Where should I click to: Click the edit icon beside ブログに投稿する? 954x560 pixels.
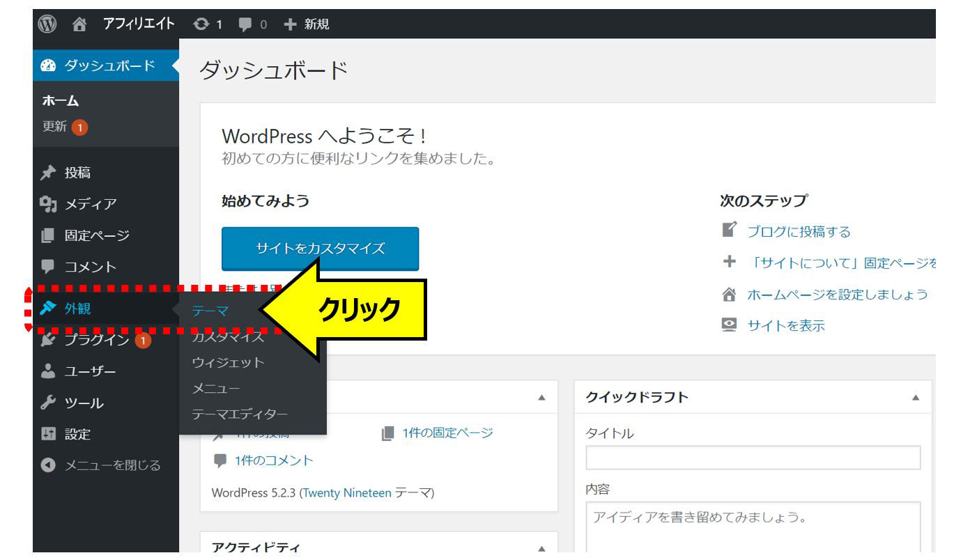pos(729,230)
